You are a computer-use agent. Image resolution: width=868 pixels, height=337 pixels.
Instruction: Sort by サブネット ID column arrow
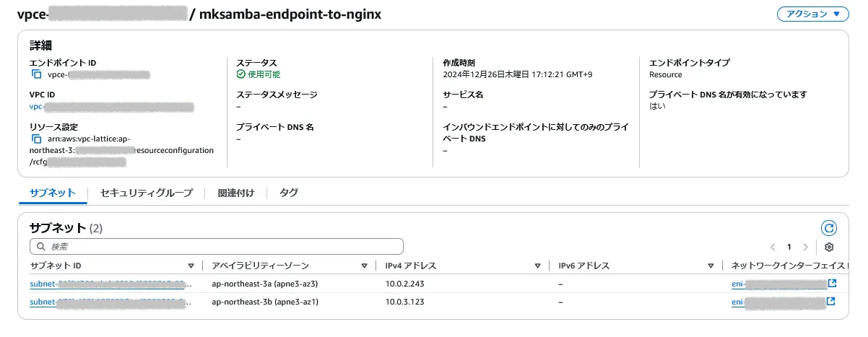pos(191,266)
